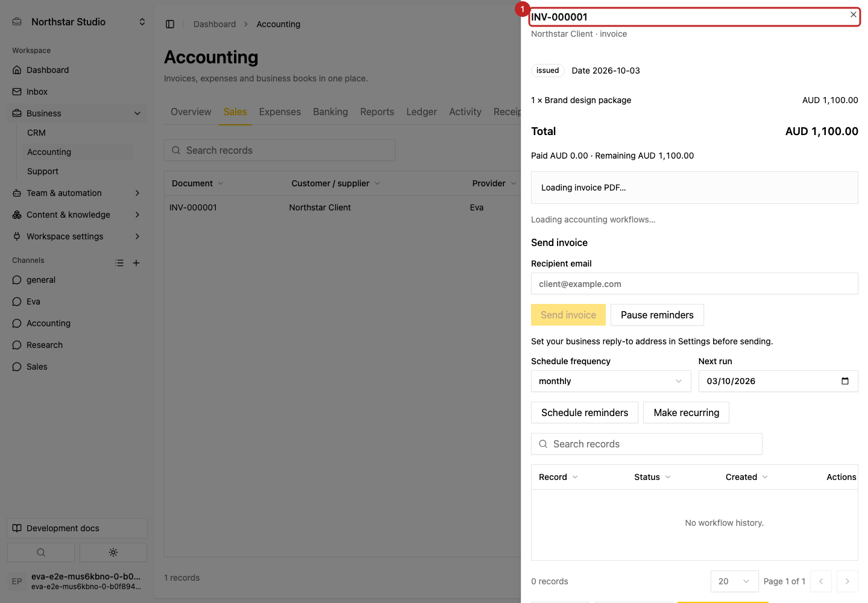
Task: Click the workflow Search records field
Action: (x=647, y=444)
